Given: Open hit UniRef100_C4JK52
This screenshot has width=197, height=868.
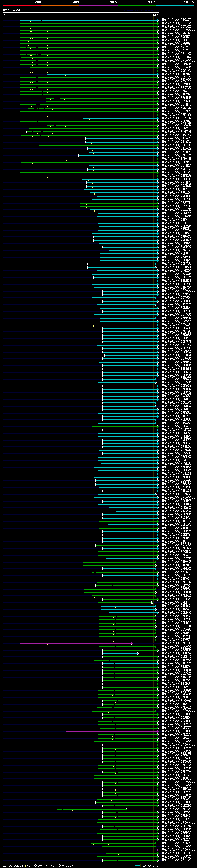Looking at the screenshot, I should point(177,653).
